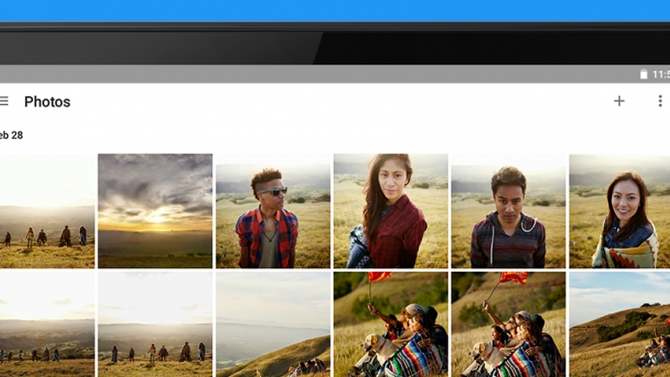This screenshot has width=670, height=377.
Task: Open second-row photo of six hikers standing
Action: click(155, 324)
